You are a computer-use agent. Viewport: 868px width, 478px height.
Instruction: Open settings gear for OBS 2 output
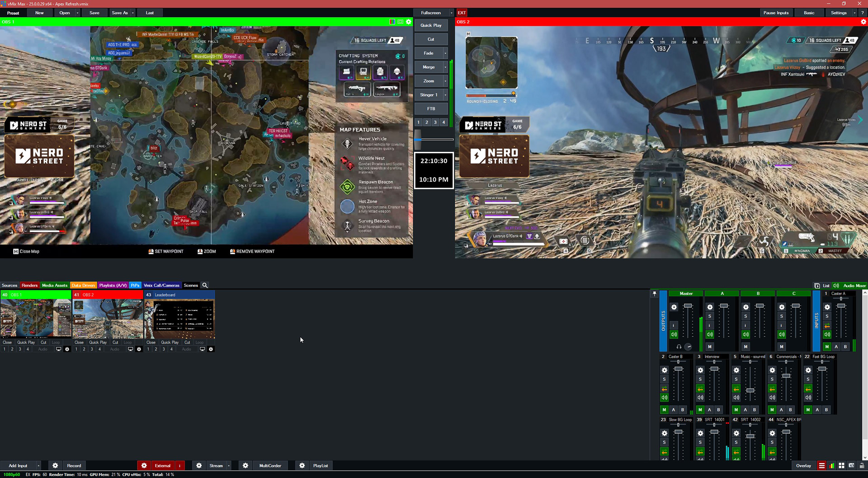(863, 22)
